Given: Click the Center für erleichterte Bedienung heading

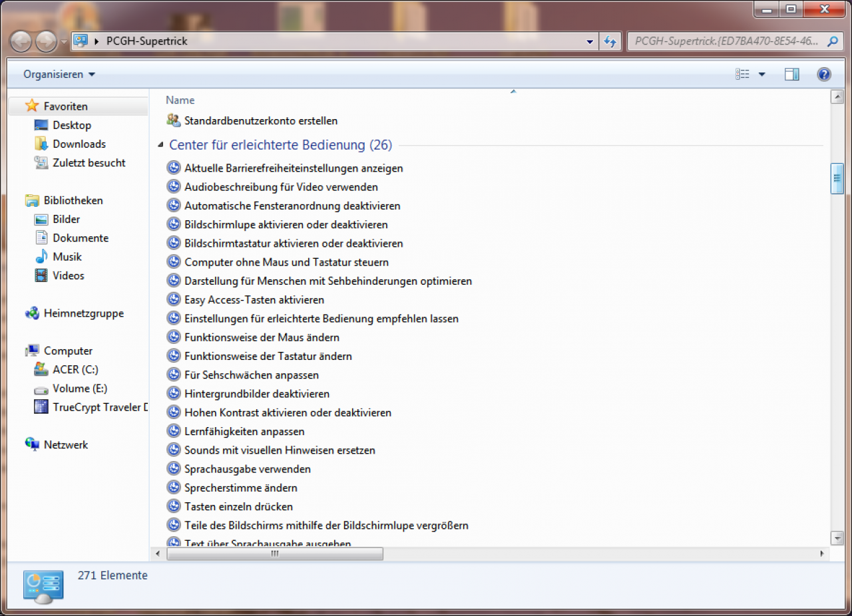Looking at the screenshot, I should click(281, 145).
